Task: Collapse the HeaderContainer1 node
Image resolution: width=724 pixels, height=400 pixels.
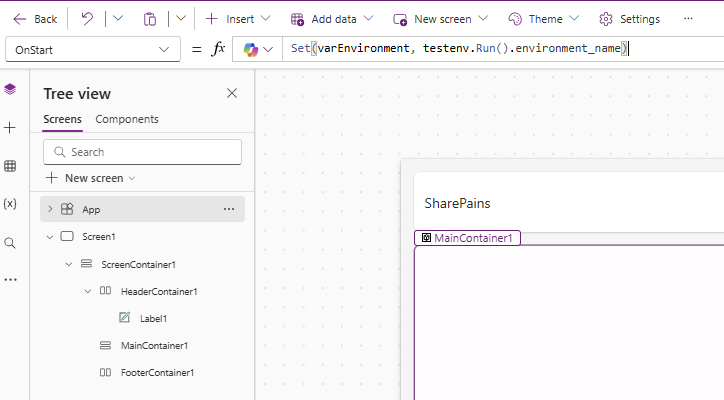Action: [x=88, y=291]
